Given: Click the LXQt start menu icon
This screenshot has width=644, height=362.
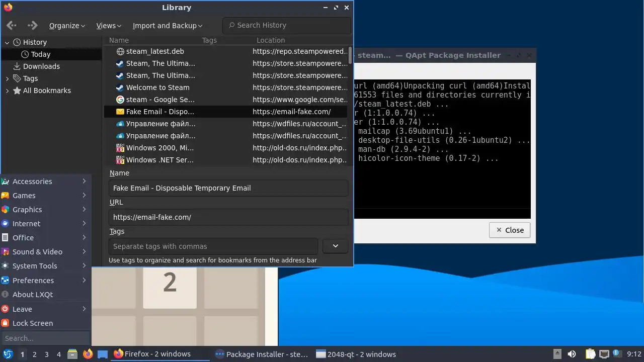Looking at the screenshot, I should [x=8, y=354].
